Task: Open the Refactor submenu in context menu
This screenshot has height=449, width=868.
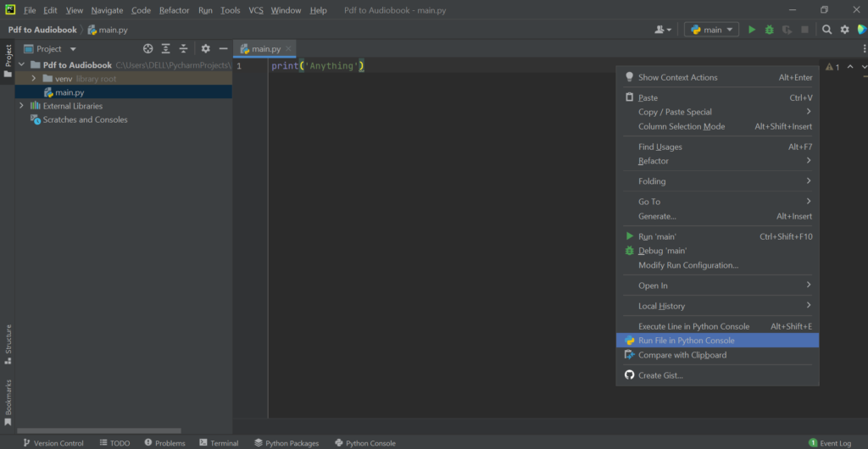Action: coord(717,161)
